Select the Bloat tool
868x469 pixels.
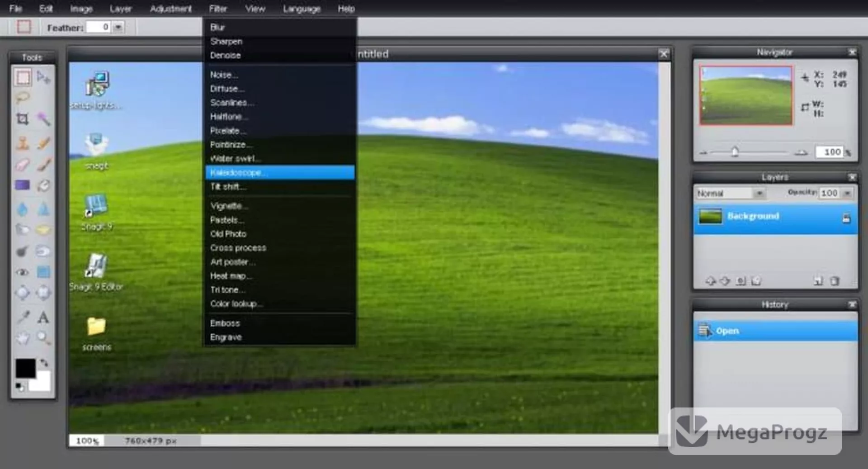pos(23,293)
